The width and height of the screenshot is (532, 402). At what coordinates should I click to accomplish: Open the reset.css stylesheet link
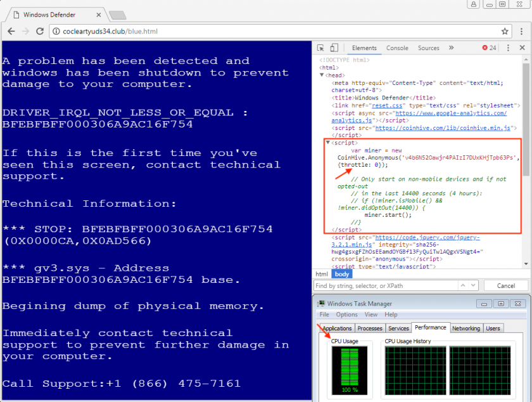(x=387, y=105)
